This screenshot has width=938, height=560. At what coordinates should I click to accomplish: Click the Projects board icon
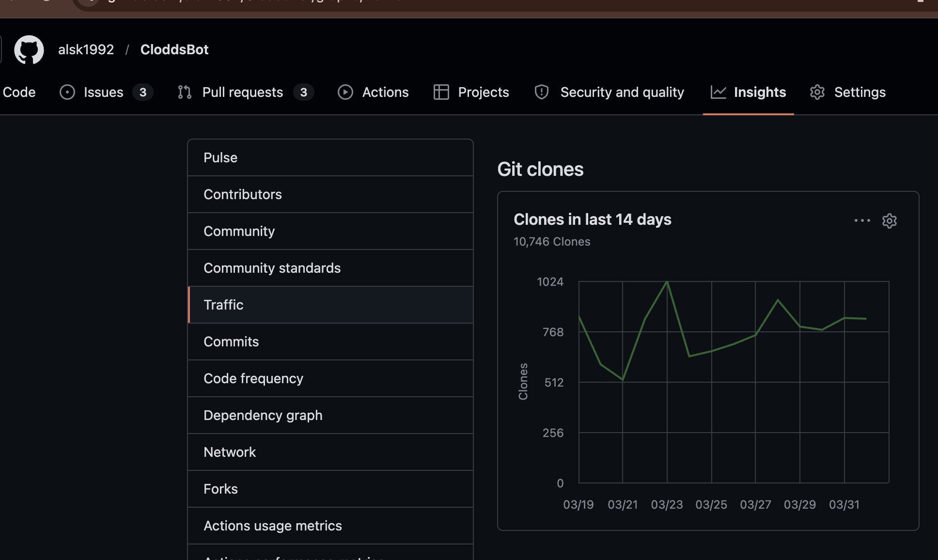click(x=441, y=92)
